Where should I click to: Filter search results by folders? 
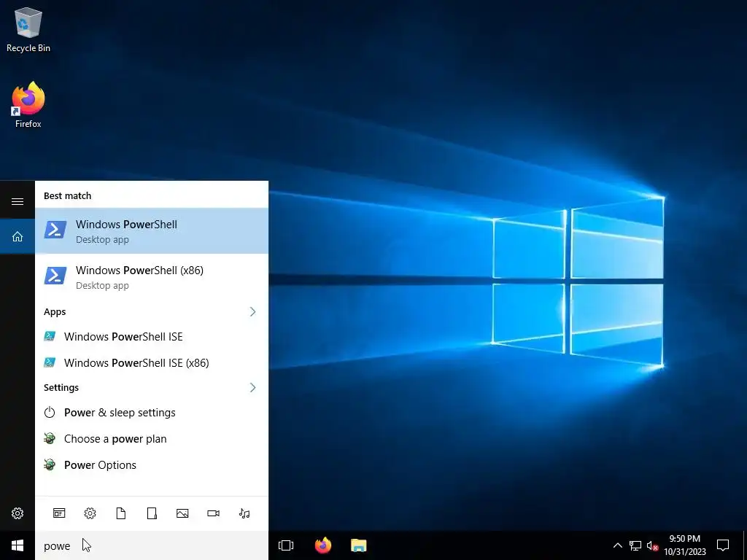[x=152, y=513]
